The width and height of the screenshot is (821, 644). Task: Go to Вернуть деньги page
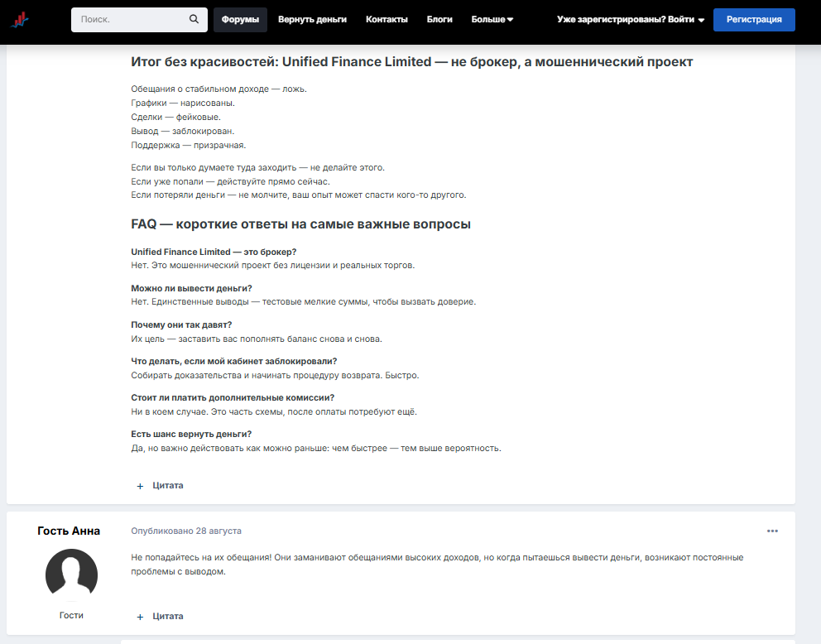point(312,19)
